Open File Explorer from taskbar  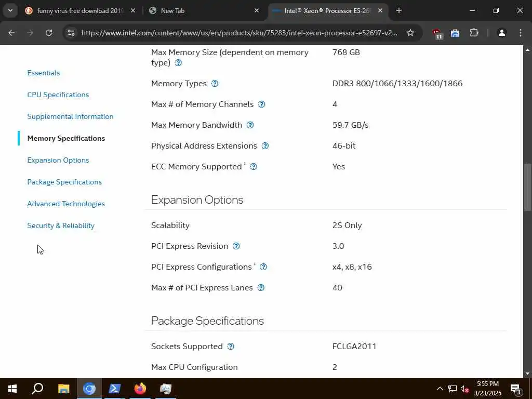63,389
